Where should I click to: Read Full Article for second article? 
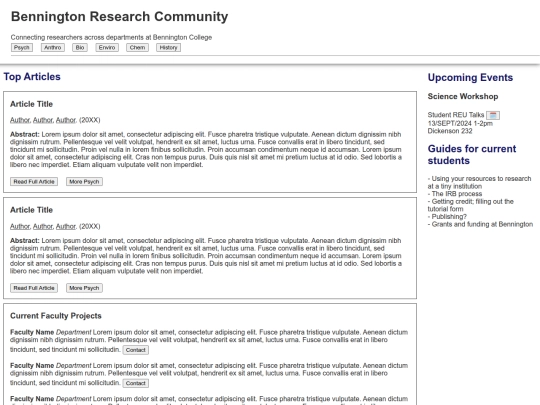coord(34,288)
